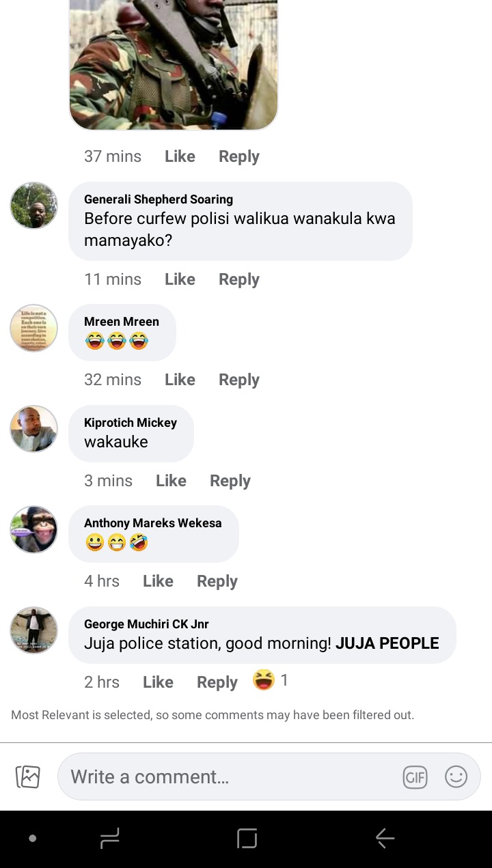Viewport: 492px width, 868px height.
Task: Reply to Mreen Mreen's emoji comment
Action: tap(239, 380)
